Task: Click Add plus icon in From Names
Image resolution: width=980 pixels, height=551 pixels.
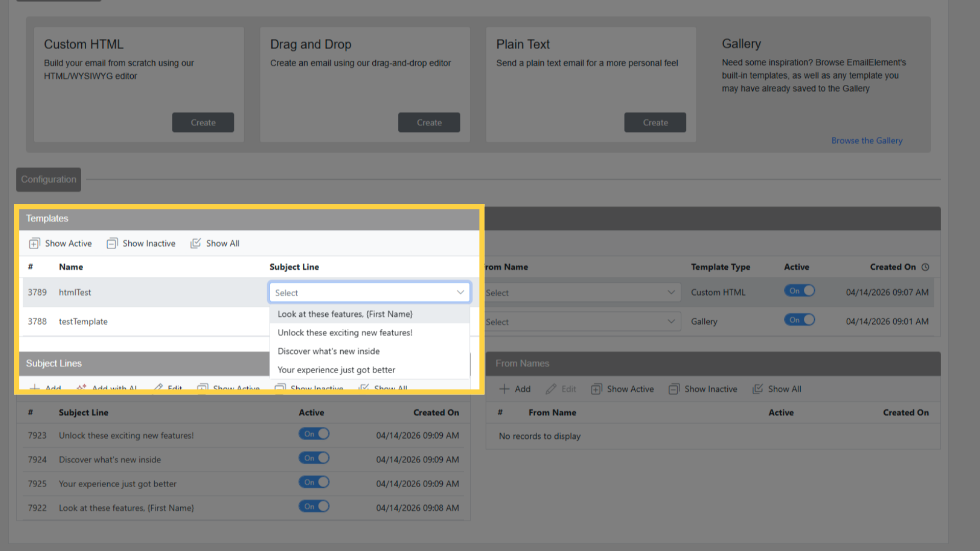Action: tap(504, 389)
